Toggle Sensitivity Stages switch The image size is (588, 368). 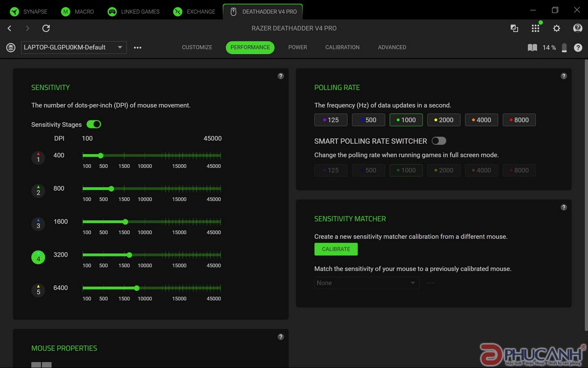pos(94,124)
